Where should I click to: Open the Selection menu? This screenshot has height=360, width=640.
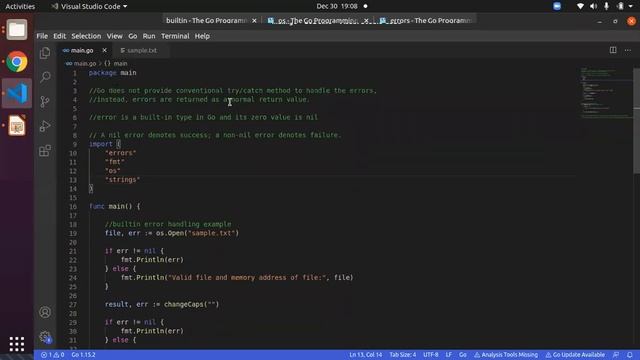86,36
